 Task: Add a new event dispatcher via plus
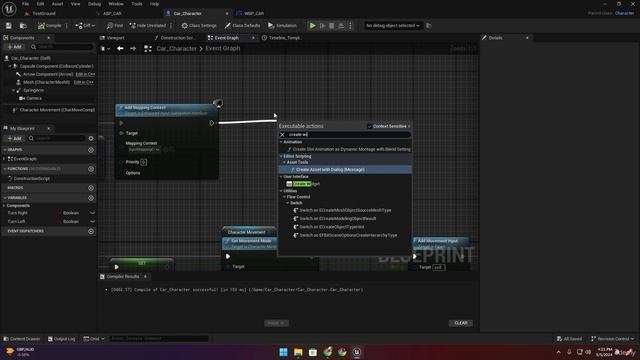(x=91, y=231)
